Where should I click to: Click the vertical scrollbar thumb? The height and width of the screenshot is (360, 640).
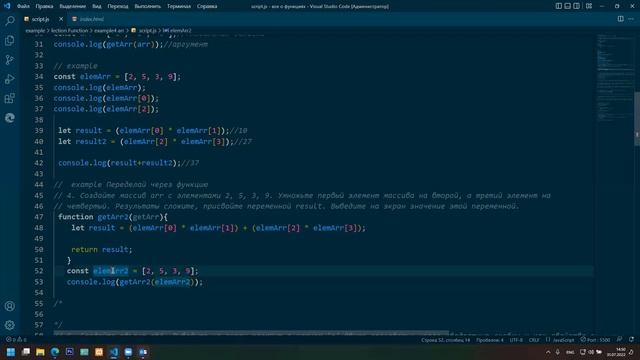(637, 119)
